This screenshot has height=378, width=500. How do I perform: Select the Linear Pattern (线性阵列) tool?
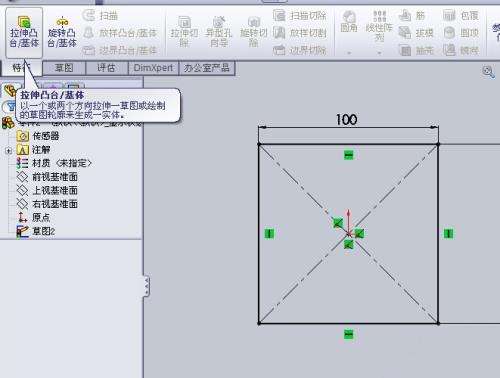tap(379, 26)
